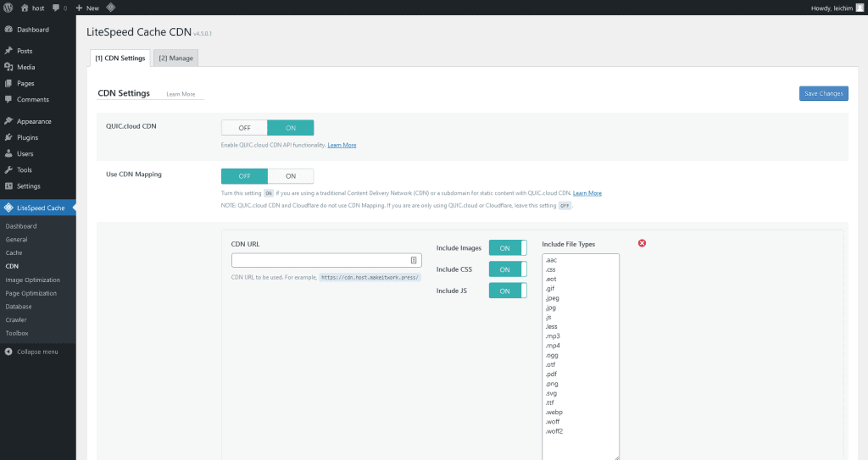Click the plus New content icon
The height and width of the screenshot is (460, 868).
pyautogui.click(x=79, y=8)
